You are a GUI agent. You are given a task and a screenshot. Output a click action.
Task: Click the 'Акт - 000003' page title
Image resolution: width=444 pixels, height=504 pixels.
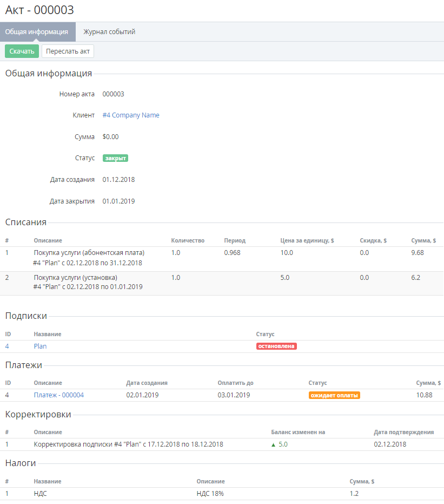(39, 10)
